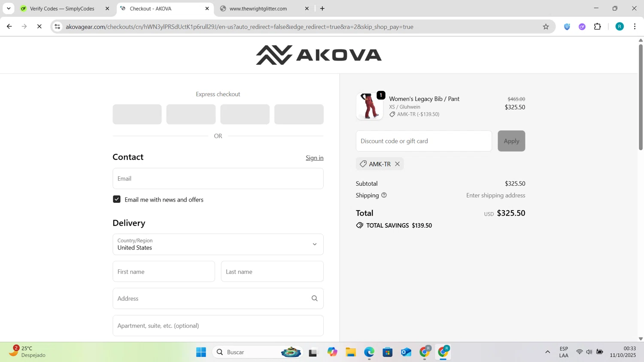644x362 pixels.
Task: Click the taskbar Buscar search box
Action: point(258,352)
